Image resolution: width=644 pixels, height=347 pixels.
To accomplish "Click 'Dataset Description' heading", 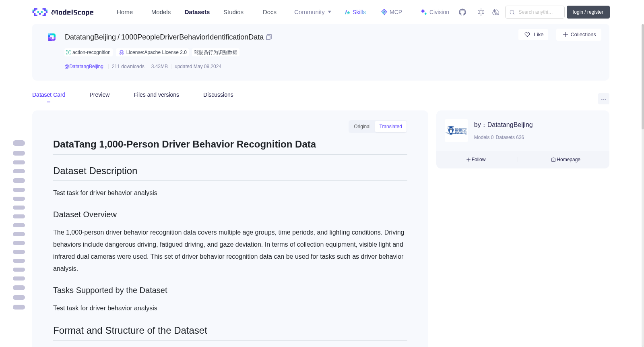I will coord(95,171).
